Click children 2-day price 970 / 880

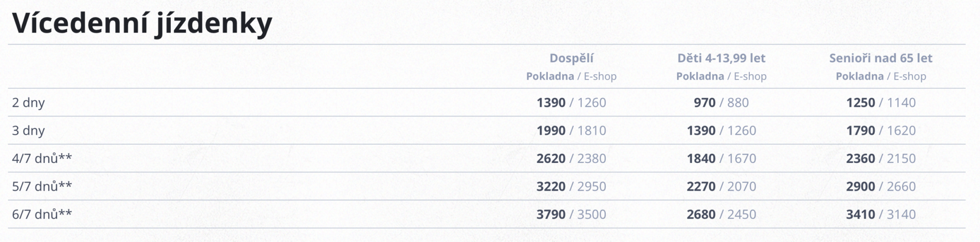pos(721,103)
